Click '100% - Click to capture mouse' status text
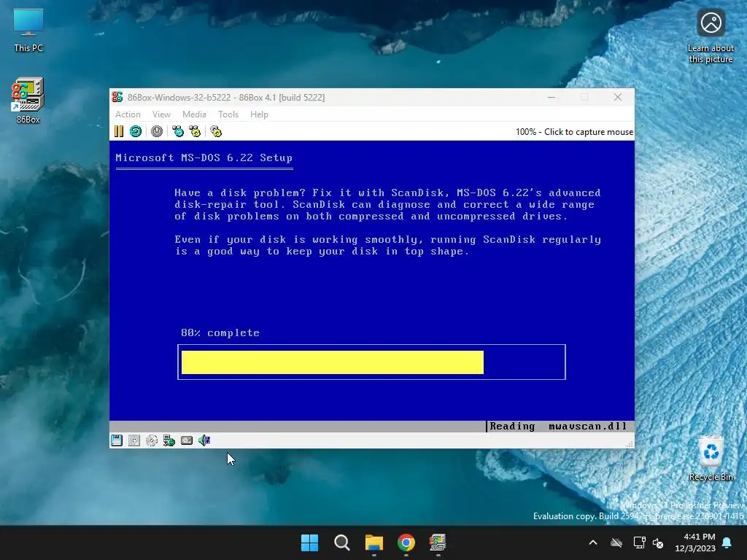 [x=574, y=132]
